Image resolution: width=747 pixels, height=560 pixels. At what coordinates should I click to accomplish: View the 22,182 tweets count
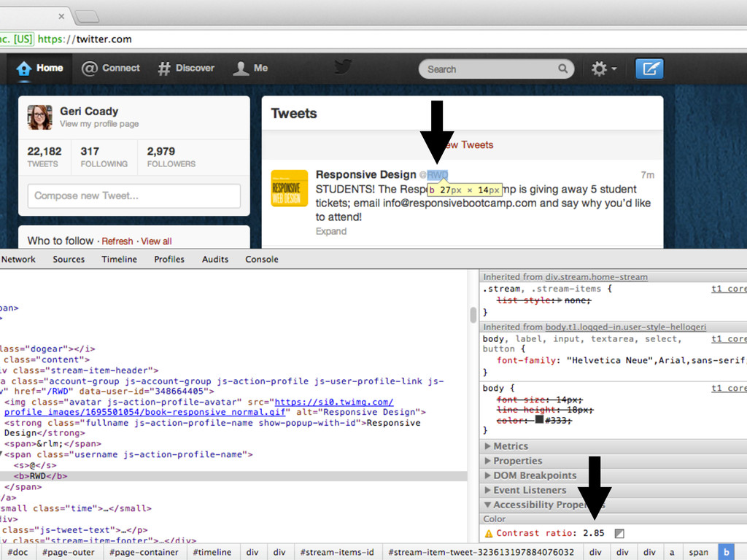pos(44,157)
